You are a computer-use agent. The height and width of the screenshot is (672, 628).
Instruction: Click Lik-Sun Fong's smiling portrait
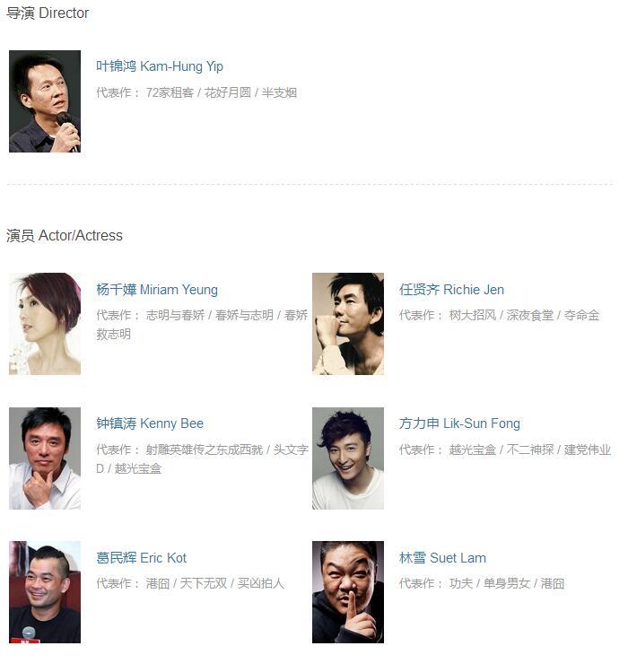(348, 458)
